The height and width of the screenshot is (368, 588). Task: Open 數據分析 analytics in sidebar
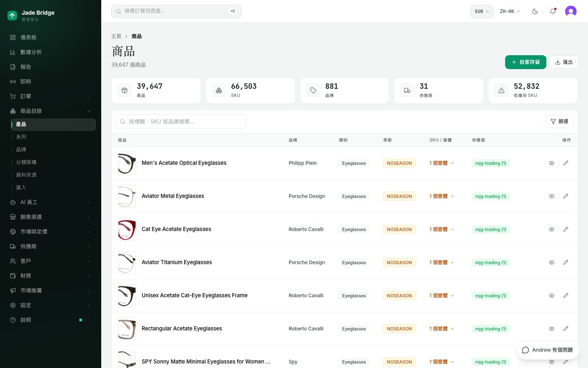[51, 52]
